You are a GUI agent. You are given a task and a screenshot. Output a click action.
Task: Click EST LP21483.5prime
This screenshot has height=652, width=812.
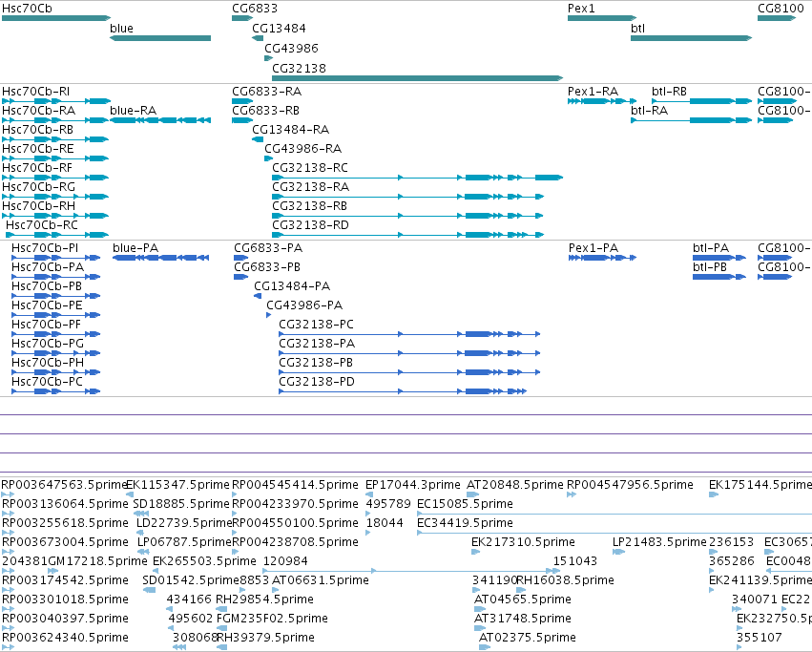click(x=659, y=542)
